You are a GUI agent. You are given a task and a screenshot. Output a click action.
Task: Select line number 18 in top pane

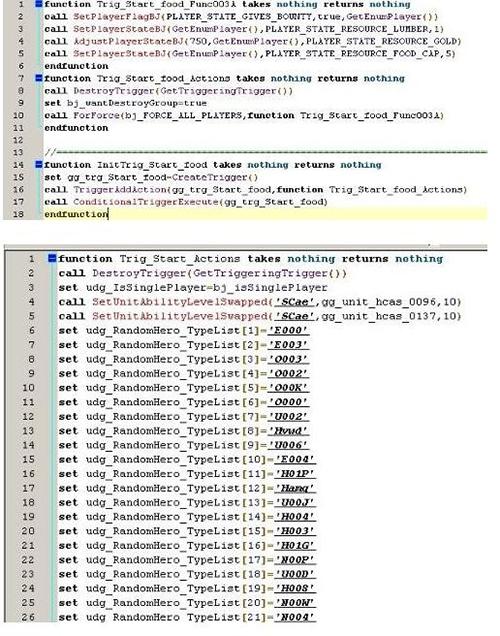pos(18,214)
